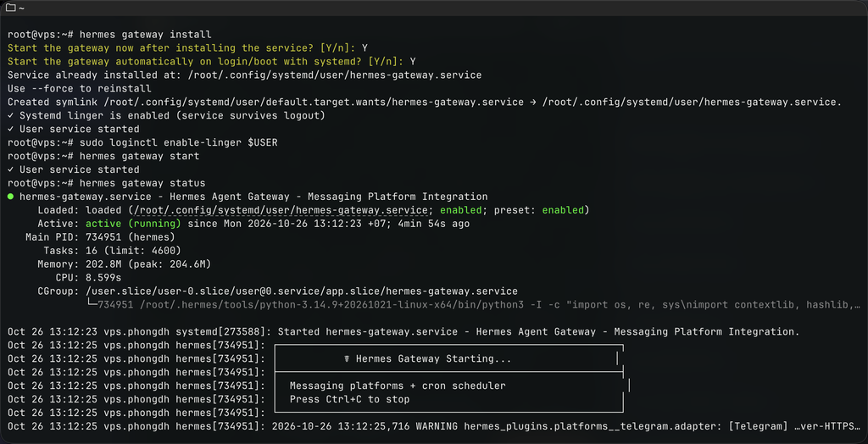Image resolution: width=868 pixels, height=444 pixels.
Task: Click the 'Service already installed at:' line
Action: pos(244,75)
